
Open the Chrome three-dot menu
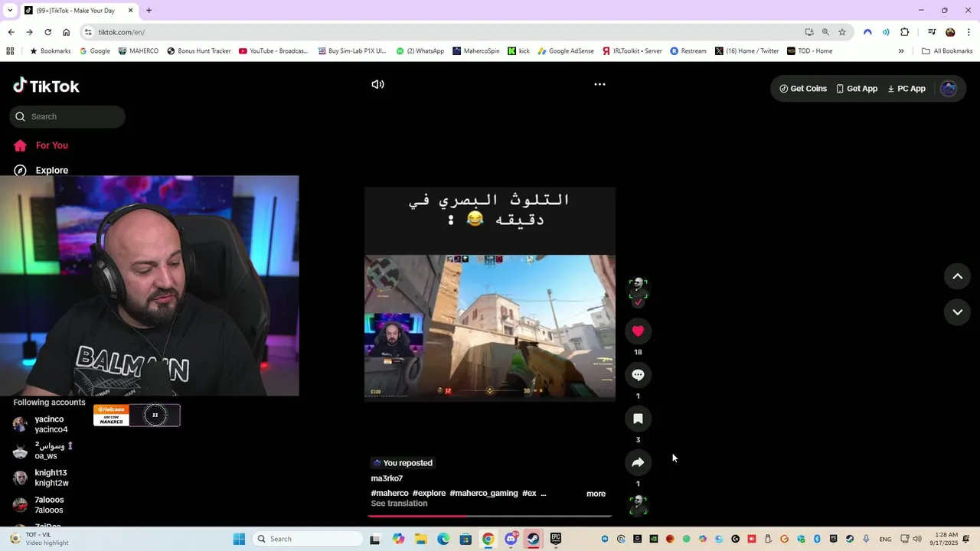[x=969, y=32]
